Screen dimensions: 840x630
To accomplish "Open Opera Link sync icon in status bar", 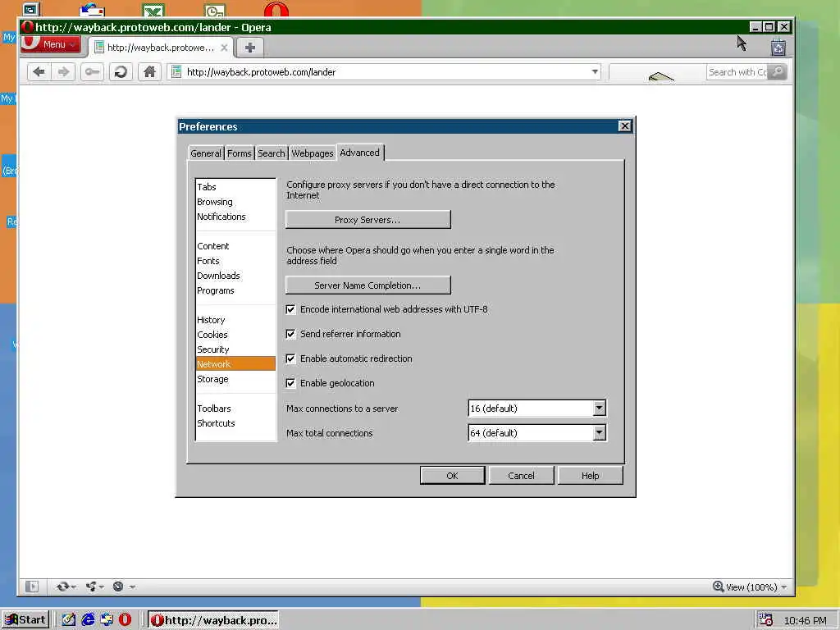I will tap(62, 587).
